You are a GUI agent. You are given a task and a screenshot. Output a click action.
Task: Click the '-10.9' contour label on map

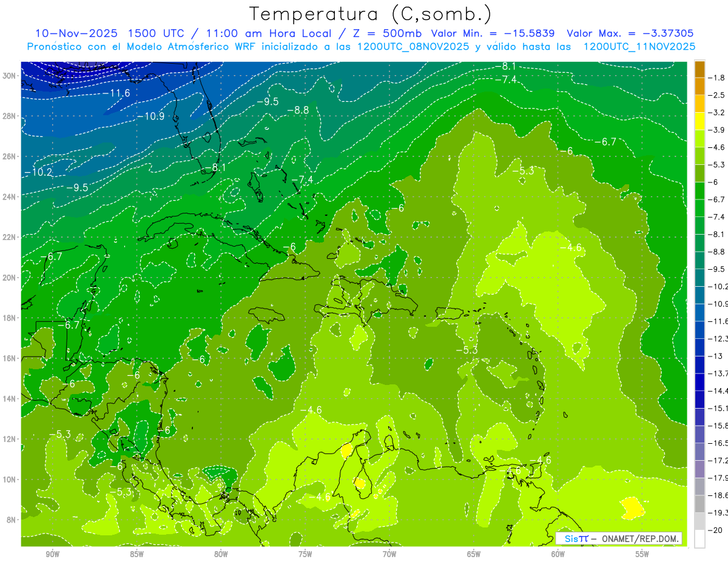pyautogui.click(x=150, y=116)
